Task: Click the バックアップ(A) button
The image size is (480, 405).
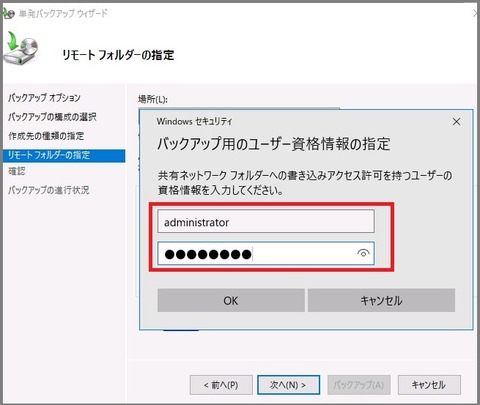Action: [359, 385]
